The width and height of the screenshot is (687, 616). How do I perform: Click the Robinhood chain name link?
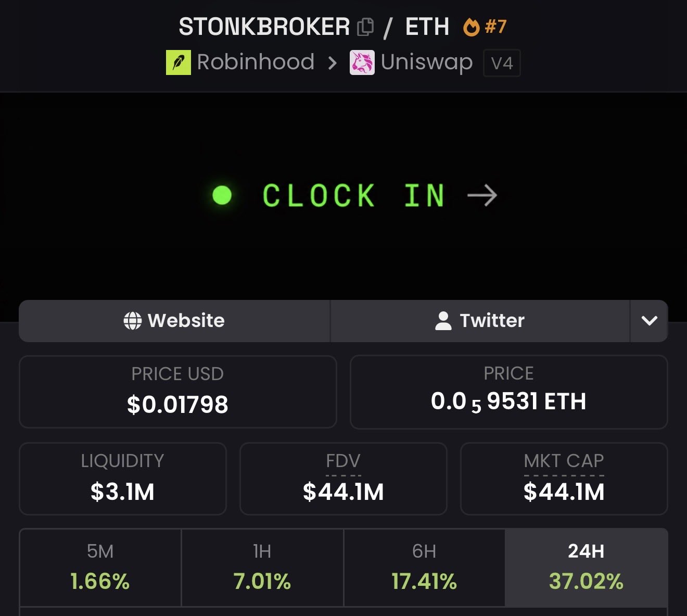pyautogui.click(x=256, y=62)
